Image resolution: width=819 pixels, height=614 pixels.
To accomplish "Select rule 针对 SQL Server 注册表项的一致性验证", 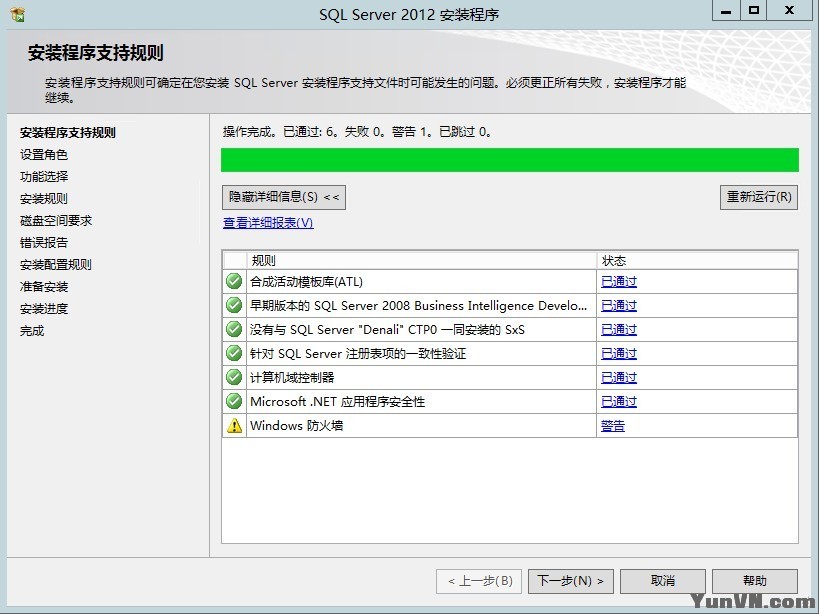I will click(358, 354).
